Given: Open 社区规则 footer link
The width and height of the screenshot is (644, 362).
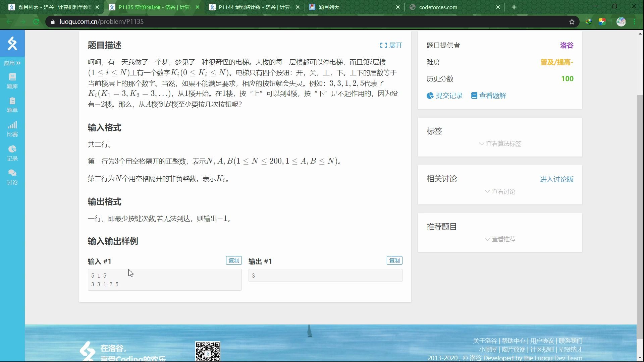Looking at the screenshot, I should pyautogui.click(x=542, y=350).
